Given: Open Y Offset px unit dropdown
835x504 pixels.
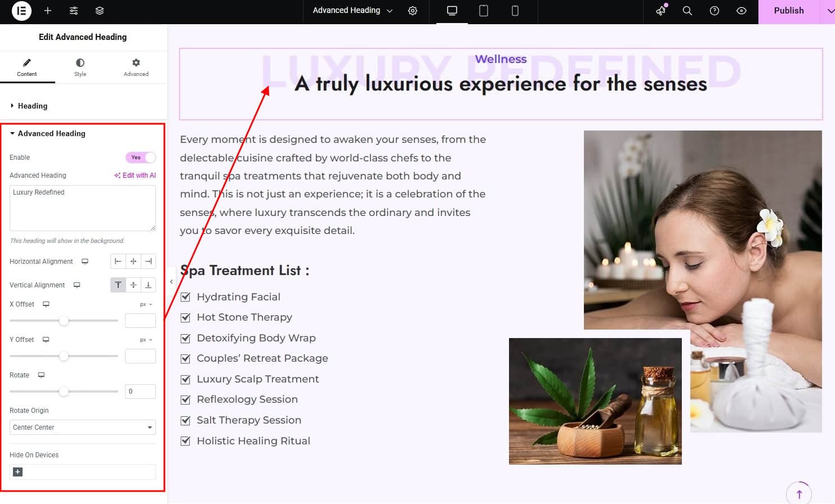Looking at the screenshot, I should (146, 340).
